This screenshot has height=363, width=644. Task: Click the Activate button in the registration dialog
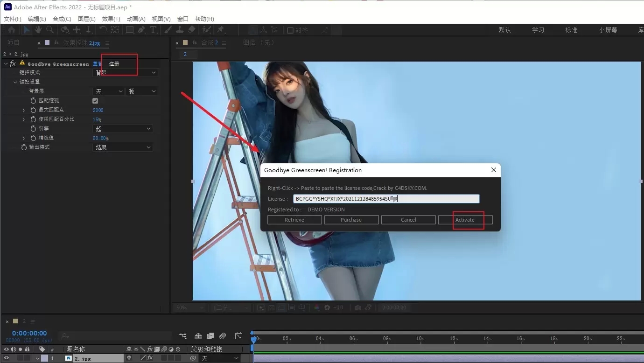point(465,219)
